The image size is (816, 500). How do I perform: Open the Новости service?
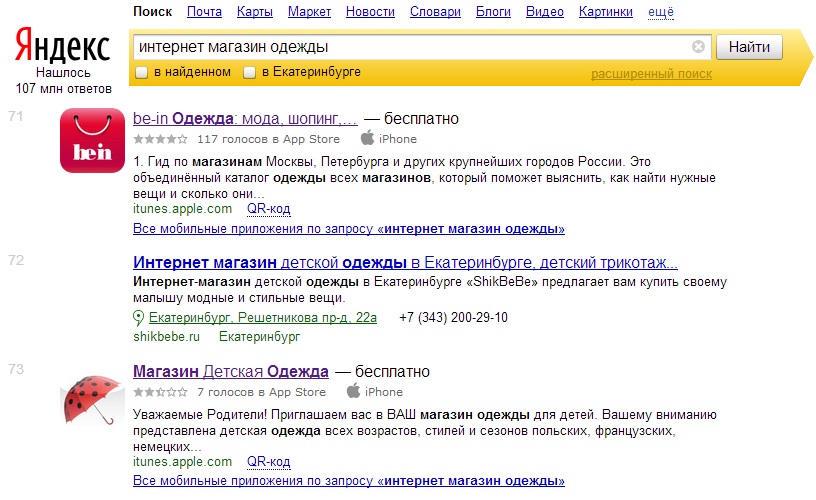(x=370, y=11)
